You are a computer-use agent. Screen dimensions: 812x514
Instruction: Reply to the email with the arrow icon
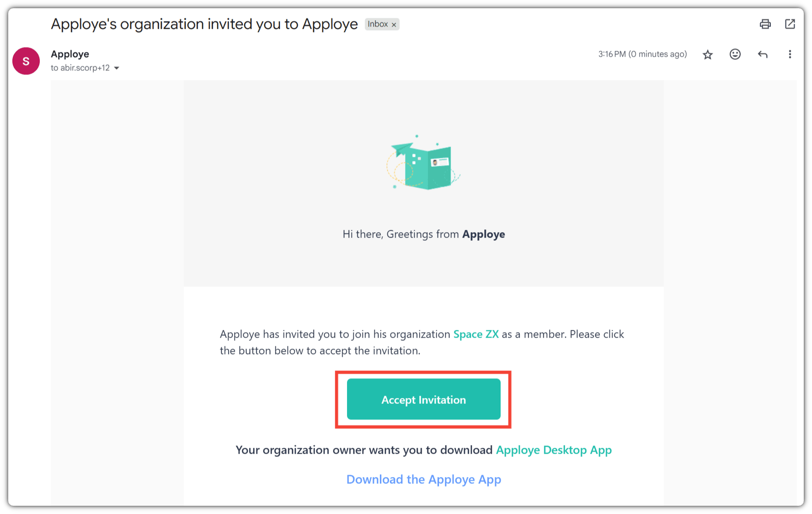point(763,54)
